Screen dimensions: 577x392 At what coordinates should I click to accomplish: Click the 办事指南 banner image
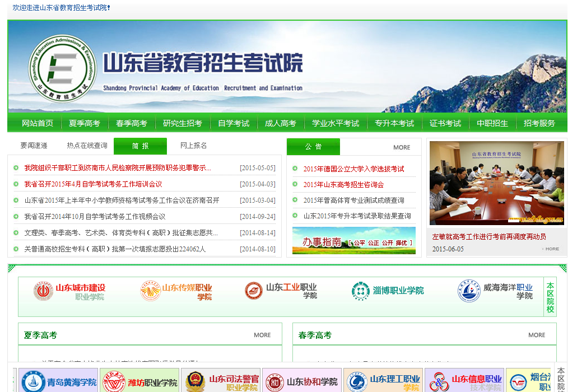354,240
